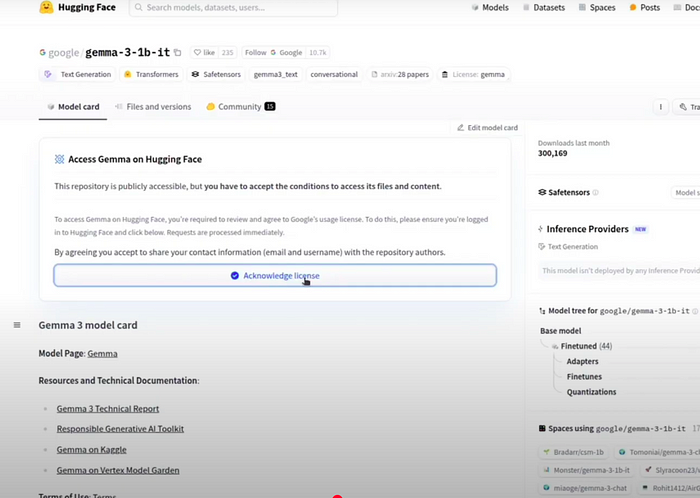The height and width of the screenshot is (498, 700).
Task: Click the Model tree info icon
Action: 695,311
